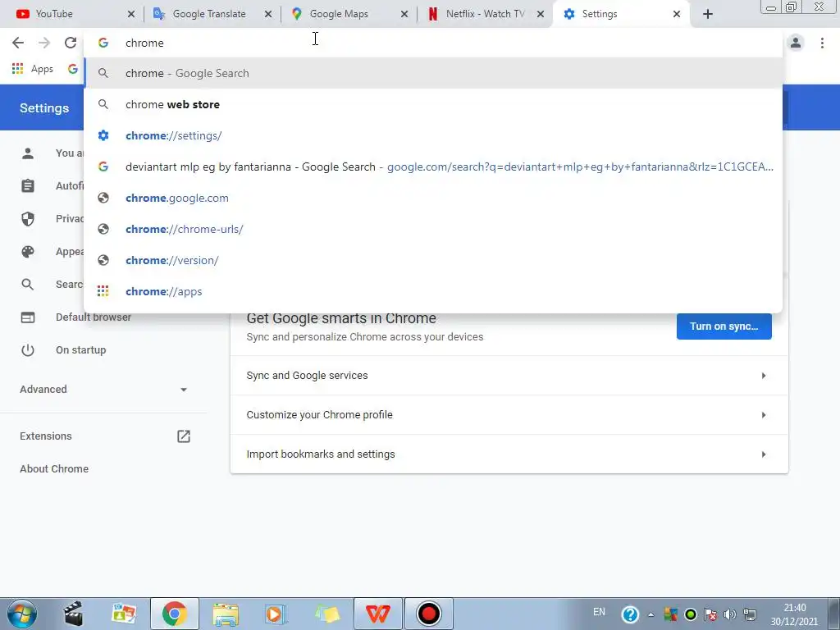This screenshot has height=630, width=840.
Task: Switch to the YouTube tab
Action: (74, 14)
